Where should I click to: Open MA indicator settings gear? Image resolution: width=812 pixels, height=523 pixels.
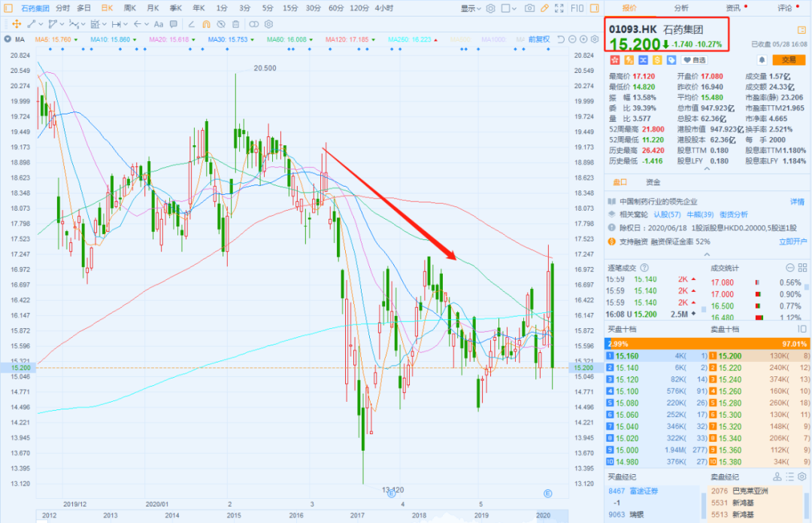[x=595, y=39]
